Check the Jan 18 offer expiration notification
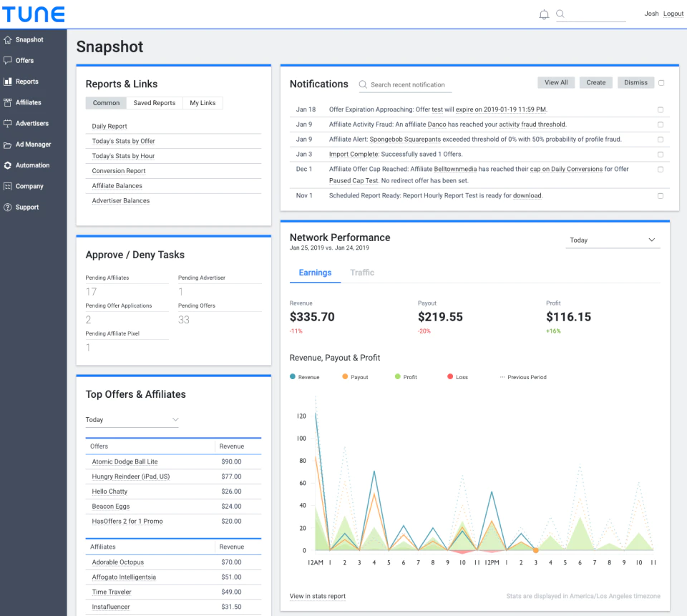This screenshot has height=616, width=687. [x=661, y=110]
